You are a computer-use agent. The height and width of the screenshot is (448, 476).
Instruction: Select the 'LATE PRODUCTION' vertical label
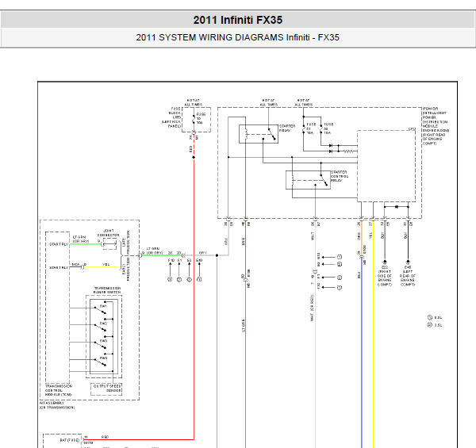125,241
